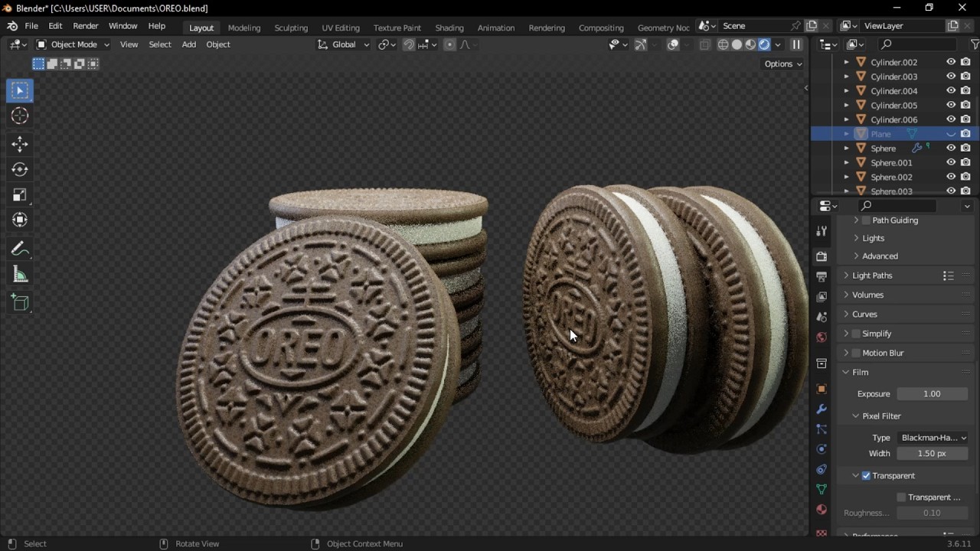The width and height of the screenshot is (980, 551).
Task: Create a new scene with Scene button
Action: (x=812, y=26)
